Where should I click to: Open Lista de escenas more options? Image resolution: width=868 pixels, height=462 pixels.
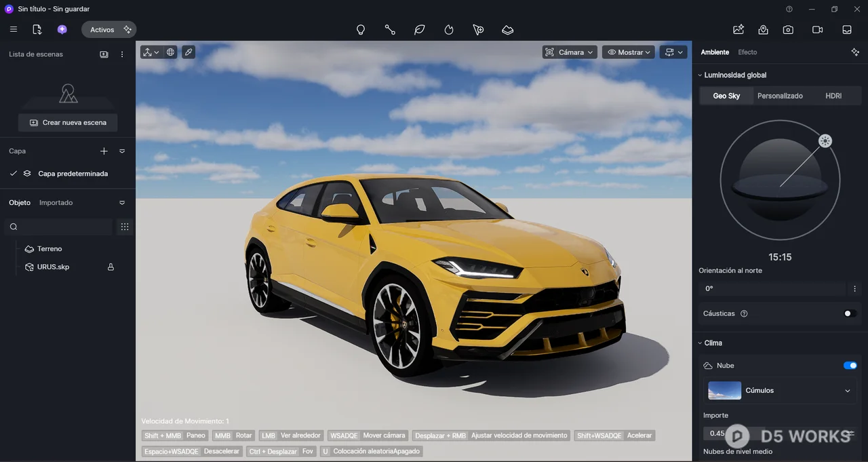click(x=122, y=54)
